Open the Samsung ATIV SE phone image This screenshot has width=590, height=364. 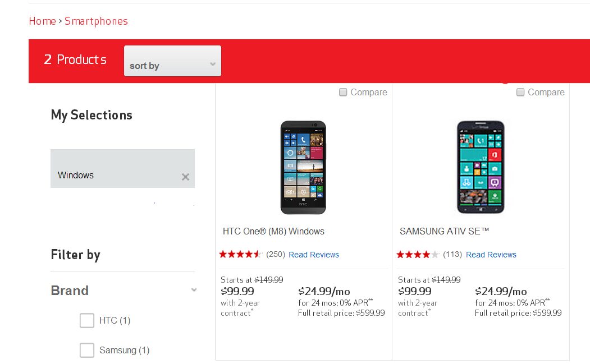click(481, 167)
